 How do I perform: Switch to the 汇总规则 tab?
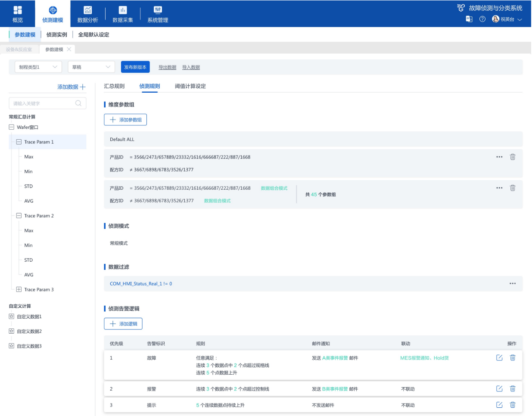coord(114,86)
